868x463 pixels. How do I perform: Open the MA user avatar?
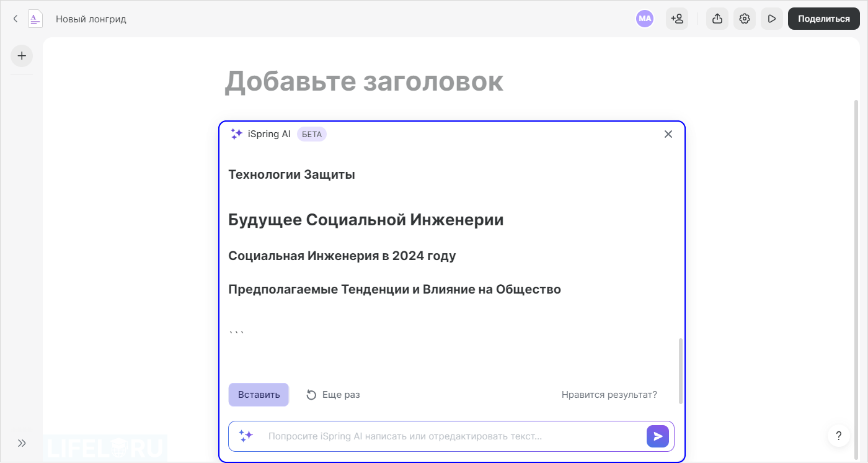[644, 19]
